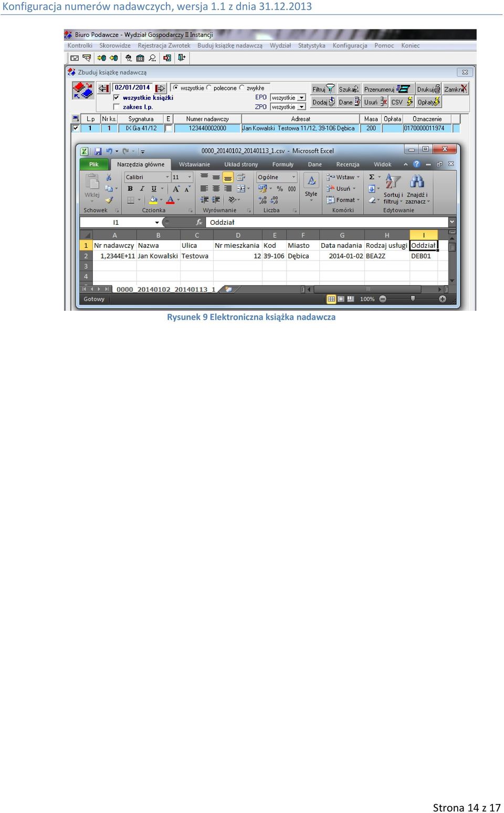The height and width of the screenshot is (813, 504).
Task: Export using the CSV button
Action: pos(402,102)
